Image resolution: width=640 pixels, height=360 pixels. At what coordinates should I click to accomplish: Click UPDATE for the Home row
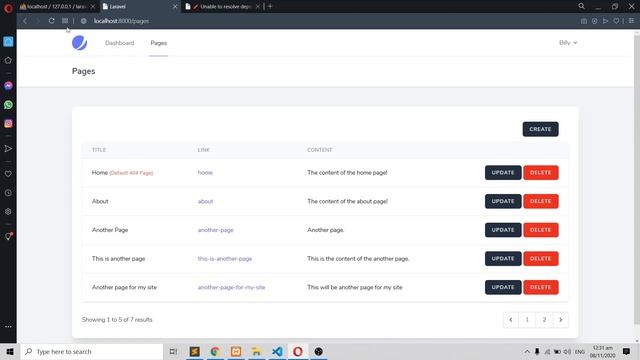click(x=503, y=173)
